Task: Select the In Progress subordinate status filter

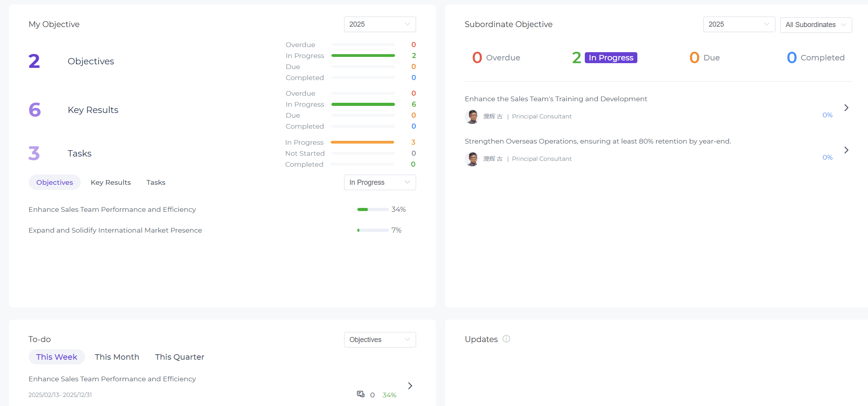Action: click(610, 58)
